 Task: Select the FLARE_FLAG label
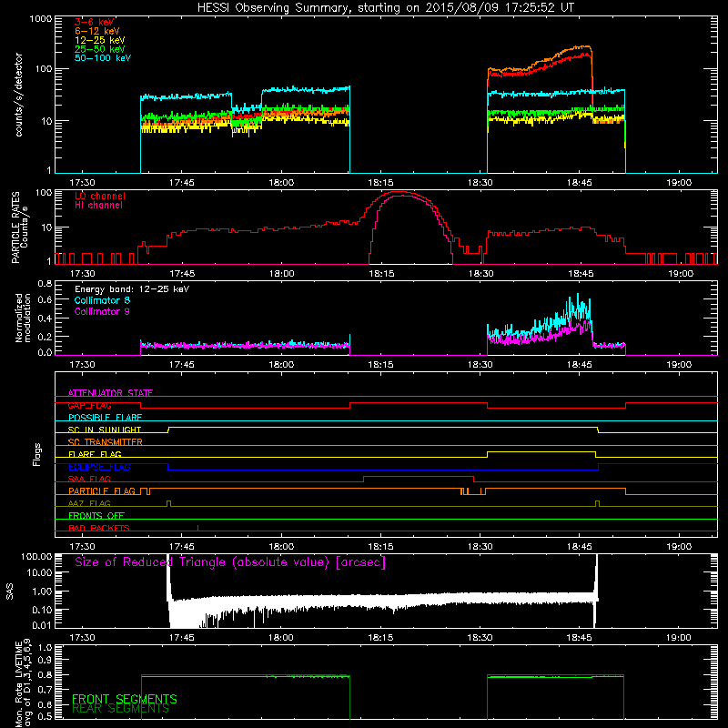coord(95,454)
